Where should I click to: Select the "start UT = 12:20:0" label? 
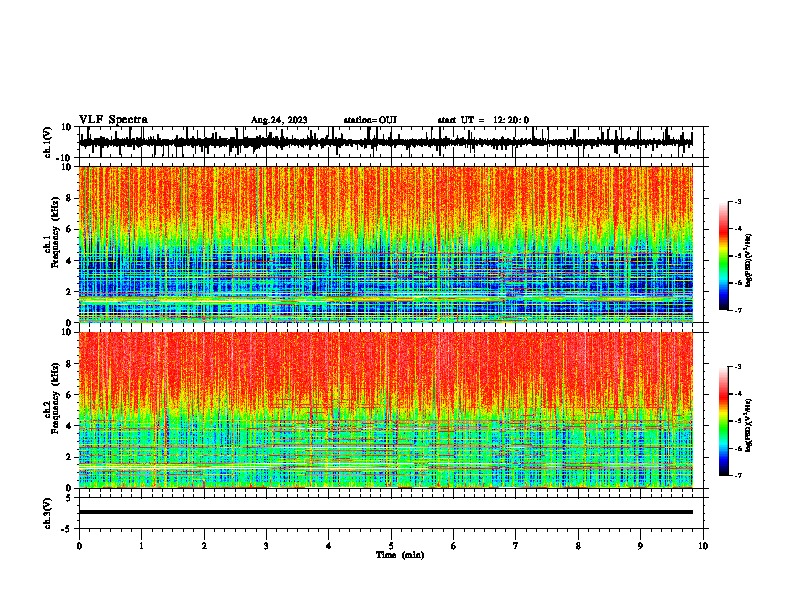point(483,120)
